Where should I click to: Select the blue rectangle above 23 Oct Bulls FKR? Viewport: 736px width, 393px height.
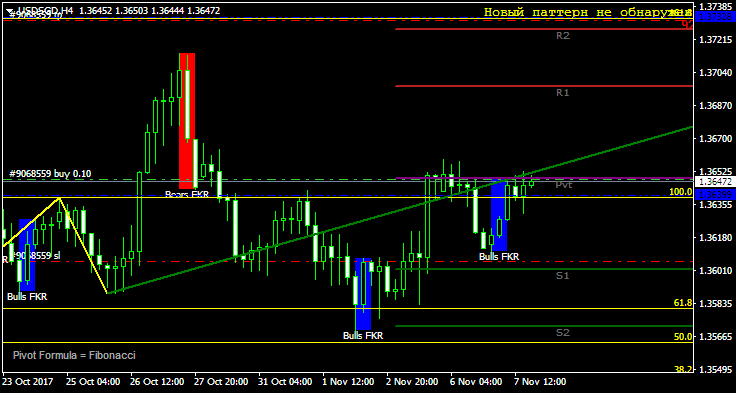pos(27,255)
